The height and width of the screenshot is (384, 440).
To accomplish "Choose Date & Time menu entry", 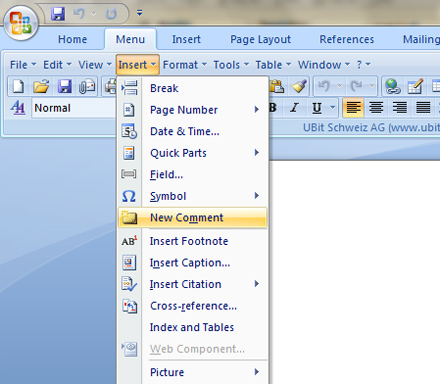I will (x=193, y=131).
